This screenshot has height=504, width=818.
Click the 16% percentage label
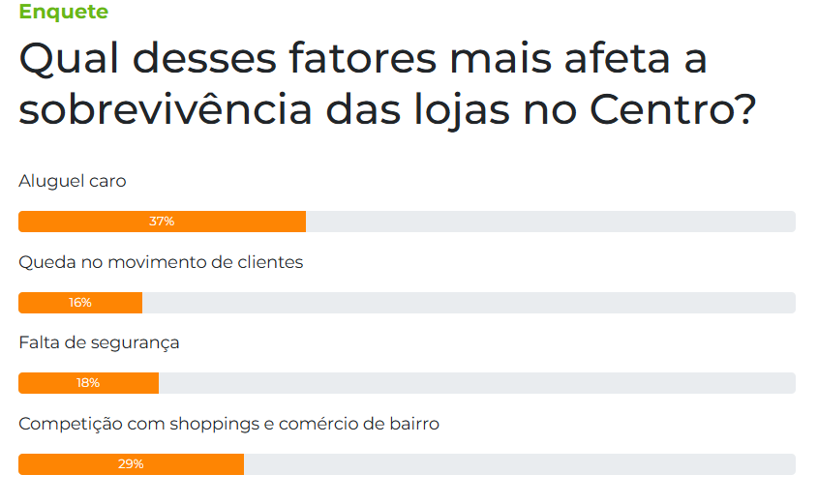click(80, 303)
